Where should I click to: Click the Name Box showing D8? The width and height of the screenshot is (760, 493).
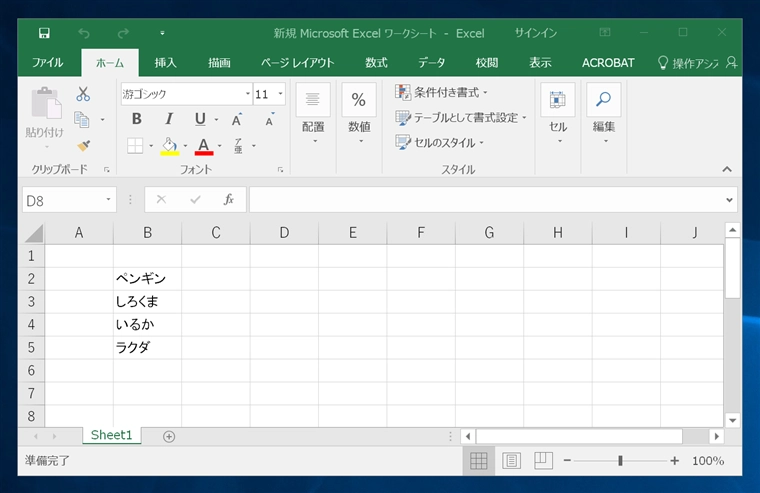coord(63,200)
